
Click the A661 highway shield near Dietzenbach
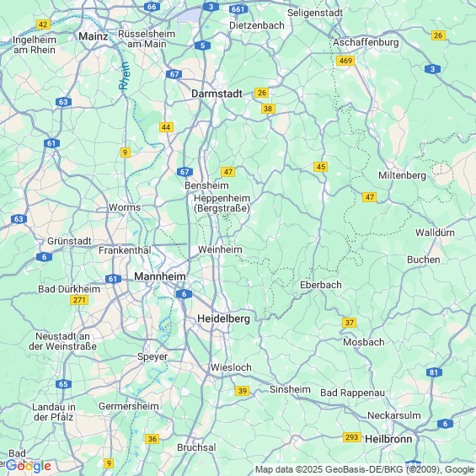pos(238,9)
